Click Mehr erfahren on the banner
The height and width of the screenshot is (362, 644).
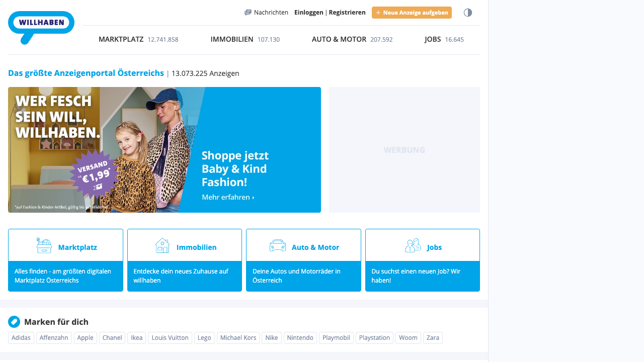(x=228, y=198)
